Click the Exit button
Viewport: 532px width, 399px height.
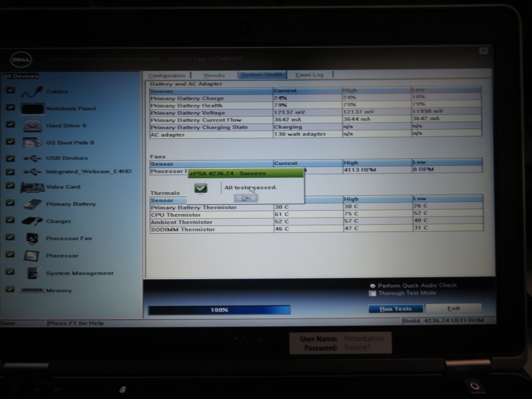pyautogui.click(x=454, y=308)
